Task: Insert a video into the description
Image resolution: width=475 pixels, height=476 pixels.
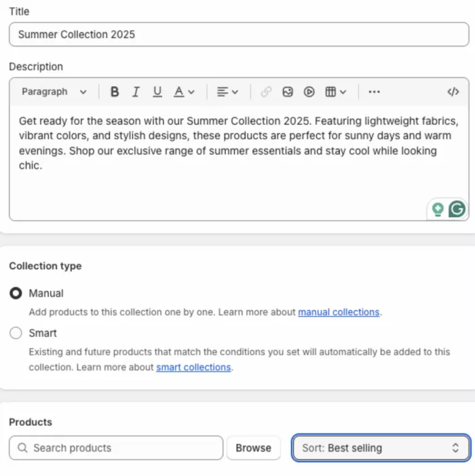Action: pos(309,92)
